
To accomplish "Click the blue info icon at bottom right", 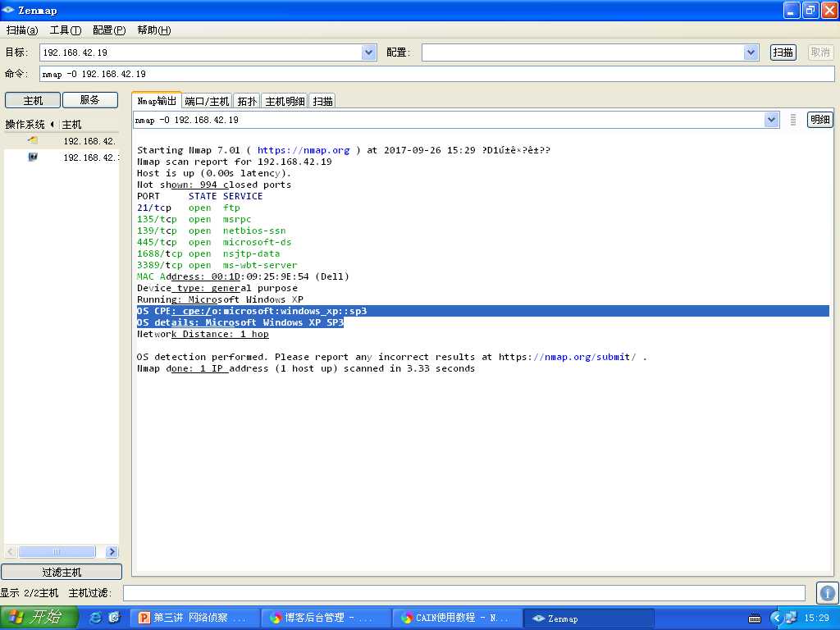I will pos(827,593).
